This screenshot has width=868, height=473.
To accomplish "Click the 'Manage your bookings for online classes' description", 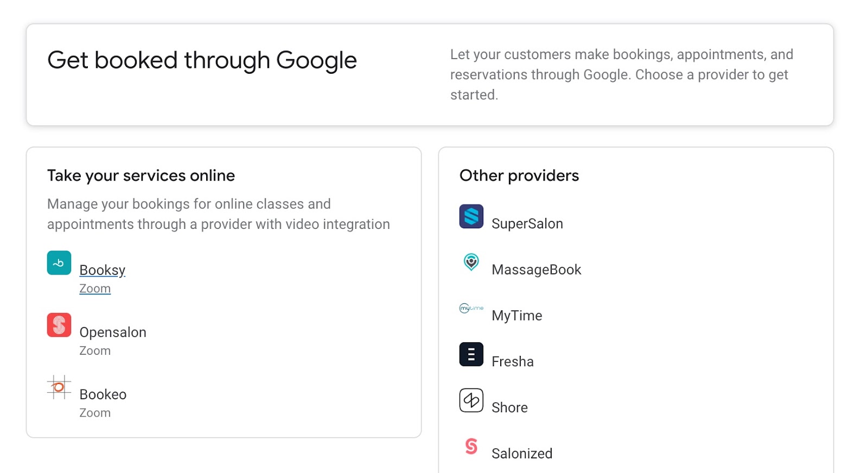I will point(219,214).
